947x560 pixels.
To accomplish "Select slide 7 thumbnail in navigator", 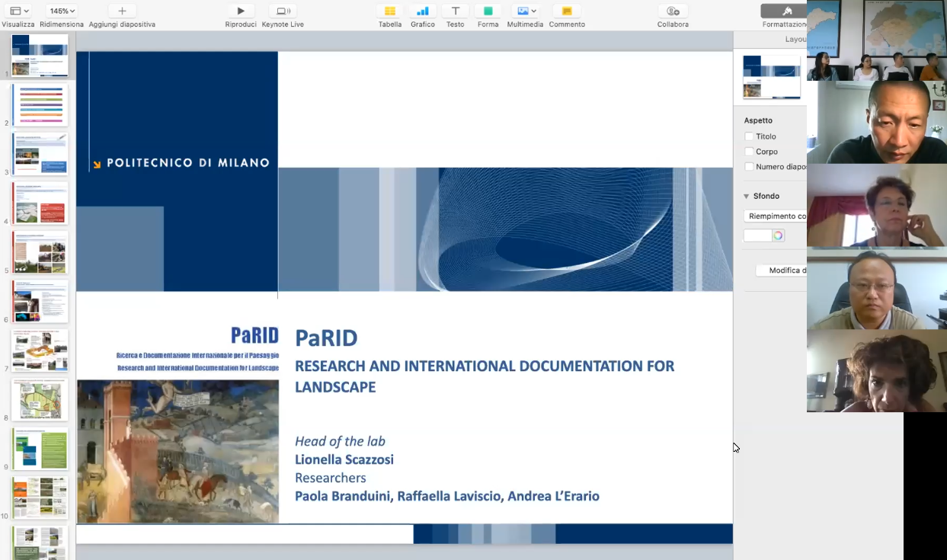I will tap(40, 350).
